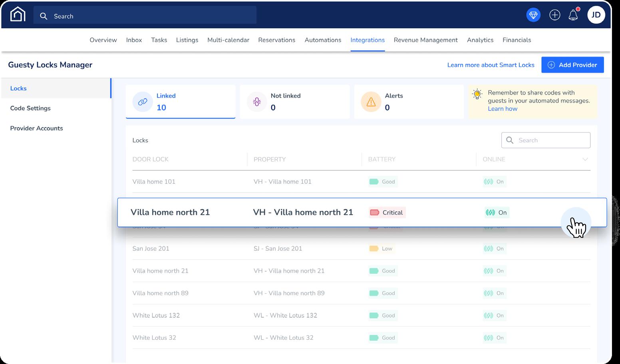Open the Financials tab
Screen dimensions: 620x364
(517, 40)
